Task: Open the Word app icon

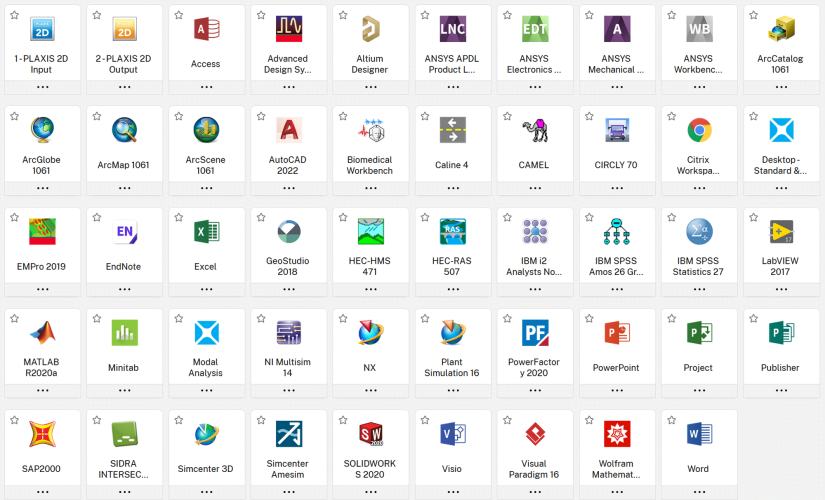Action: coord(699,434)
